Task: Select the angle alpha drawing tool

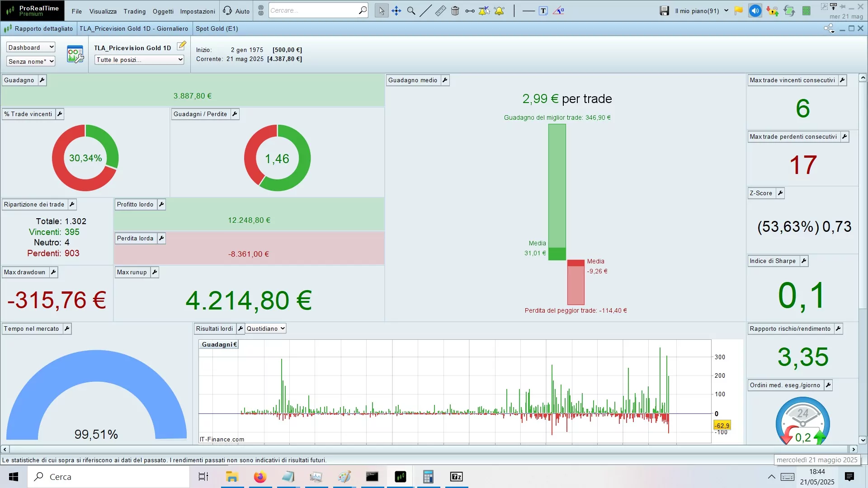Action: pyautogui.click(x=559, y=11)
